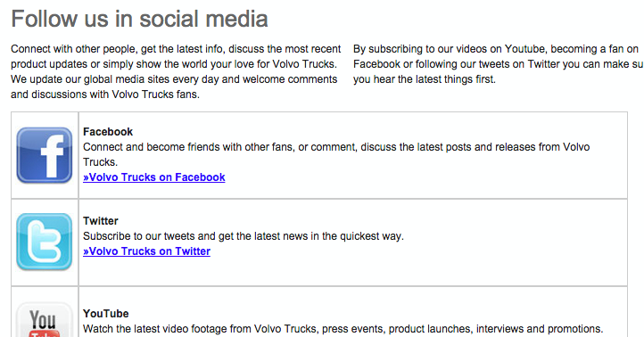
Task: Click the "Follow us in social media" heading
Action: pyautogui.click(x=140, y=19)
